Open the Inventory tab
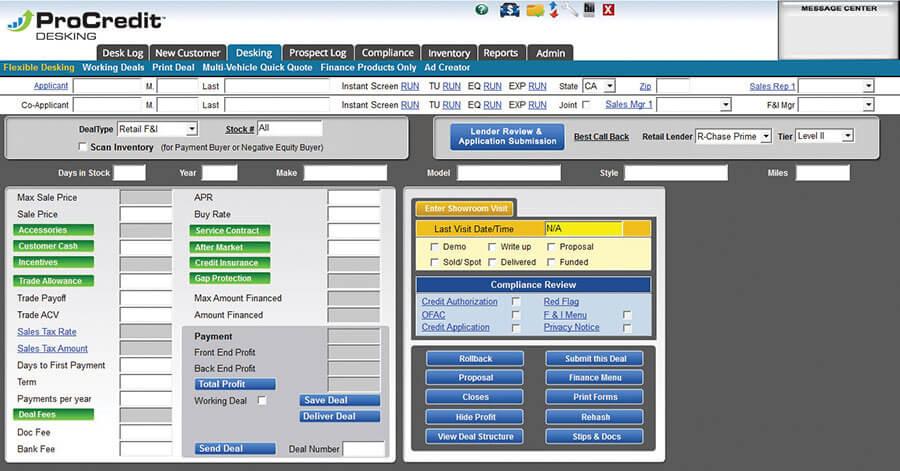The width and height of the screenshot is (900, 471). click(449, 53)
